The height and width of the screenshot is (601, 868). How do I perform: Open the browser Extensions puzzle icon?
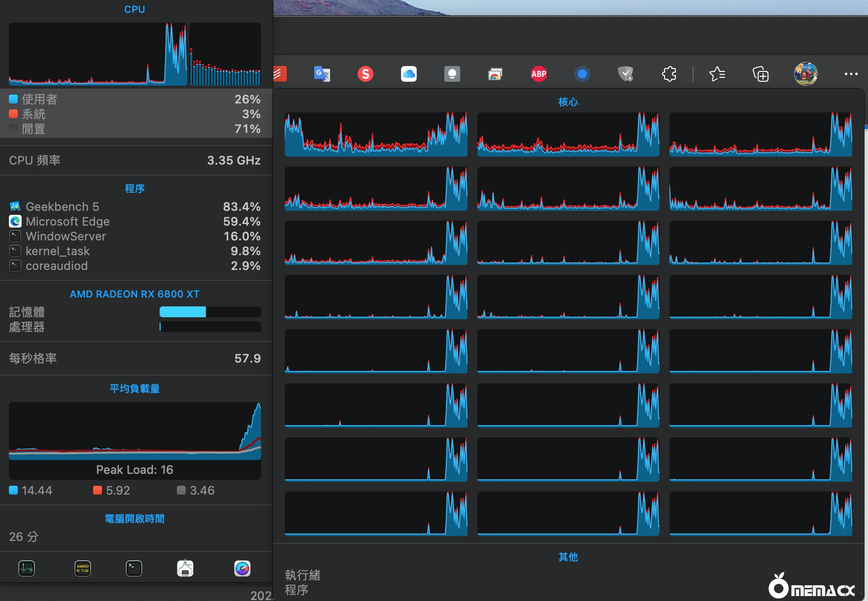(669, 74)
